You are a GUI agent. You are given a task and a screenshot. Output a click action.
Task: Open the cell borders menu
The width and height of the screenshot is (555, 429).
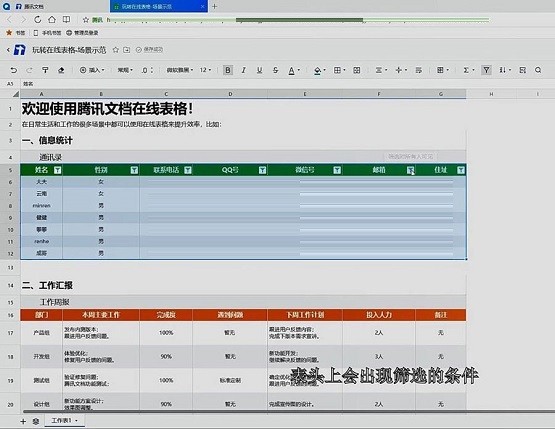[339, 70]
